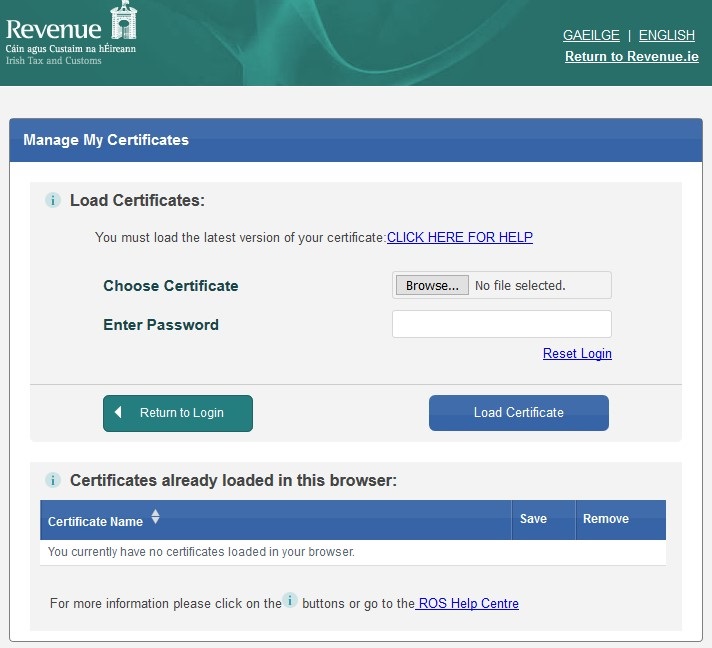712x648 pixels.
Task: Switch language to ENGLISH
Action: [667, 35]
